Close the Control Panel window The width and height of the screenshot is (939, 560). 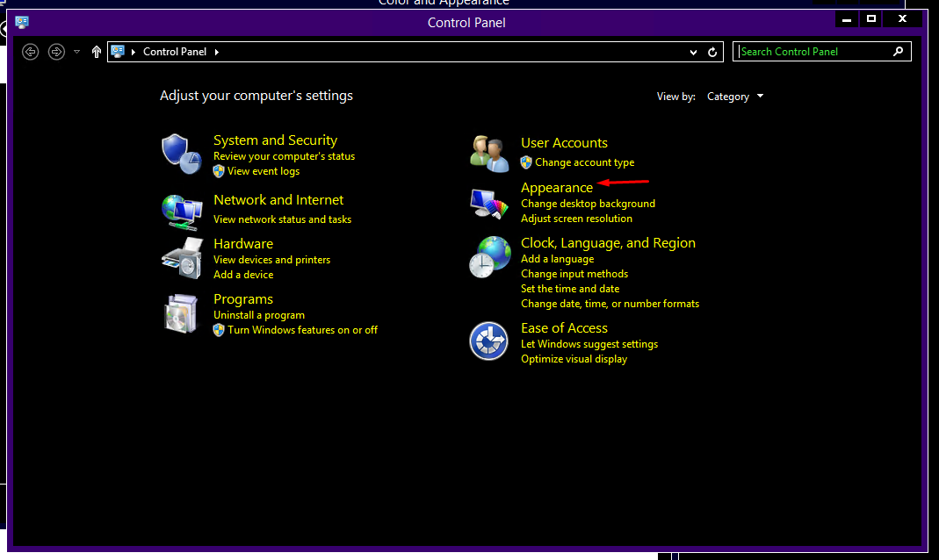902,19
